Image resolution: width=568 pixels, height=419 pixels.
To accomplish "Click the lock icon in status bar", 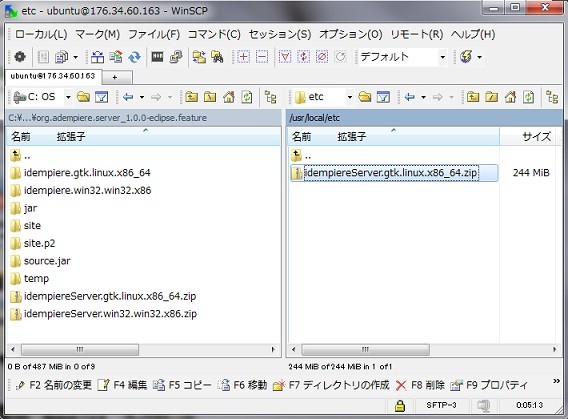I will tap(400, 406).
